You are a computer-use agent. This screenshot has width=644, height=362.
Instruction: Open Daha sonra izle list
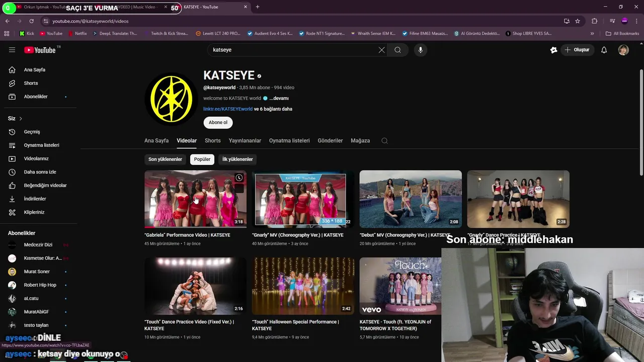pyautogui.click(x=39, y=172)
